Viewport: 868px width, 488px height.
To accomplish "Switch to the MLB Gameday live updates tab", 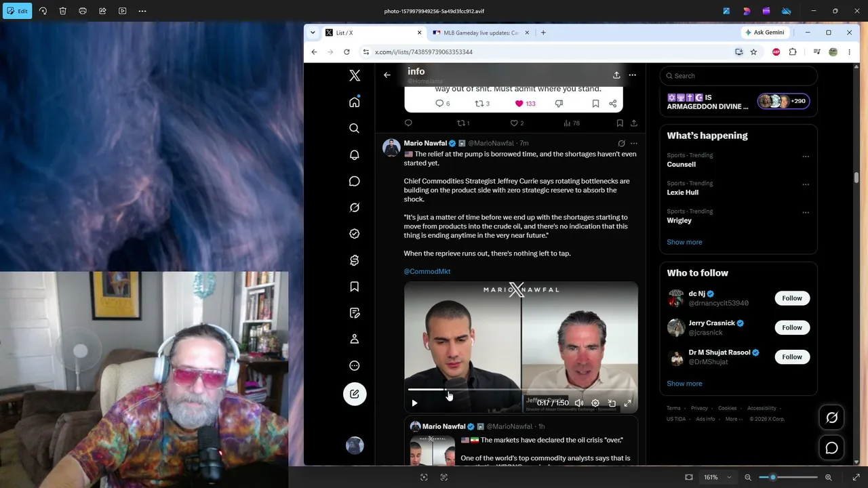I will click(x=480, y=33).
